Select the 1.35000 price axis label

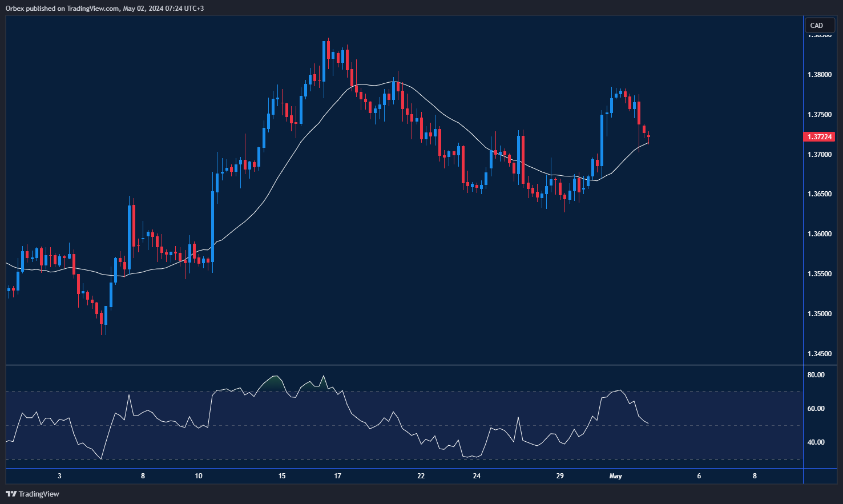pyautogui.click(x=819, y=314)
